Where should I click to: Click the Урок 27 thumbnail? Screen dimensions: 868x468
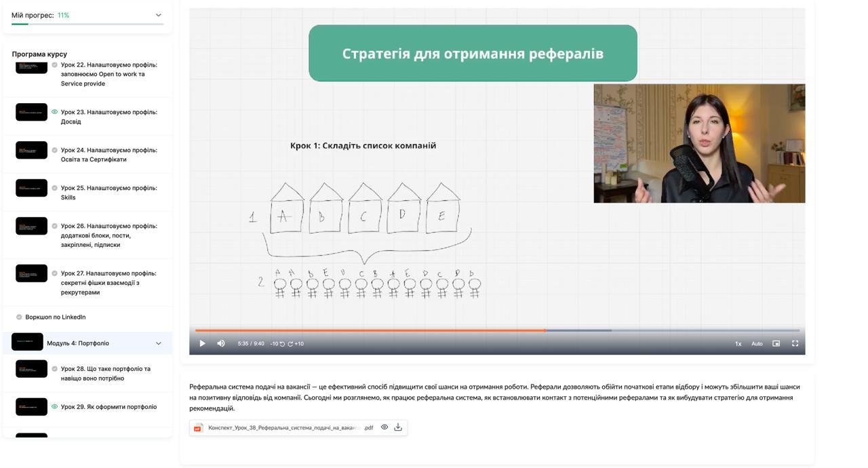pyautogui.click(x=31, y=274)
